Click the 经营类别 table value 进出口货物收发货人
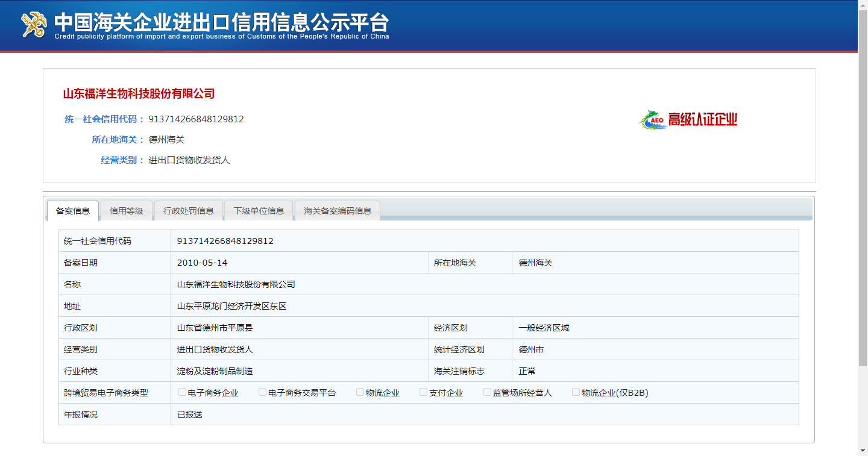868x456 pixels. [215, 349]
